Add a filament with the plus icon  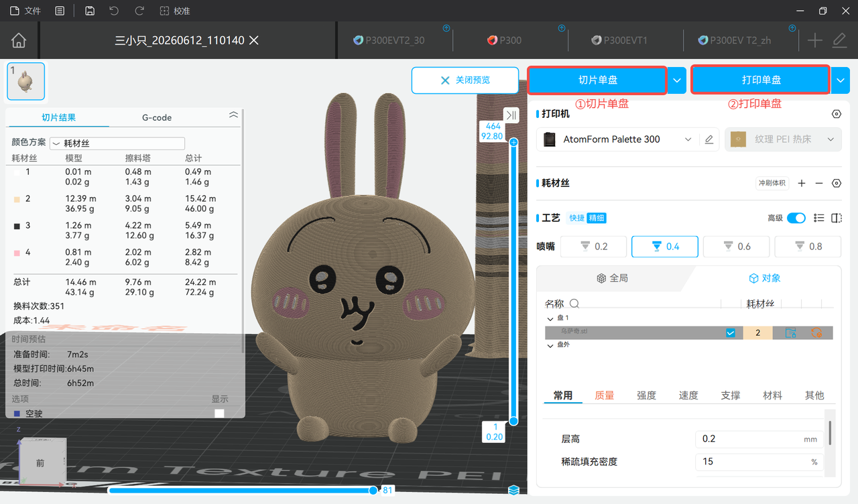802,183
